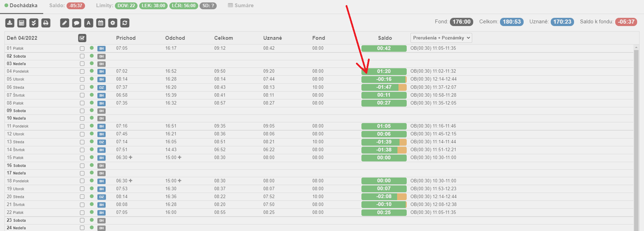Click the double-checkmark approve icon

(34, 23)
